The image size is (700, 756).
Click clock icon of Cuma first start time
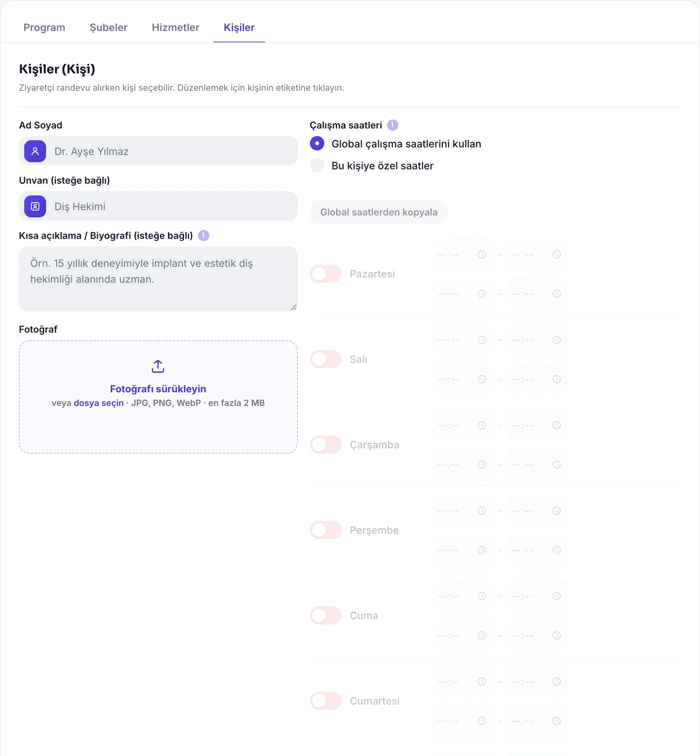(x=482, y=596)
